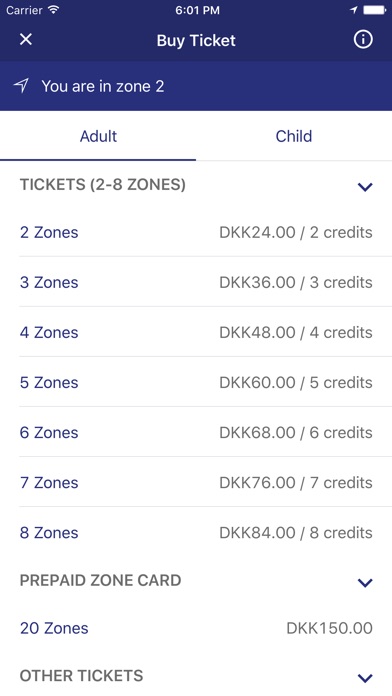
Task: Collapse the Other Tickets section
Action: tap(365, 678)
